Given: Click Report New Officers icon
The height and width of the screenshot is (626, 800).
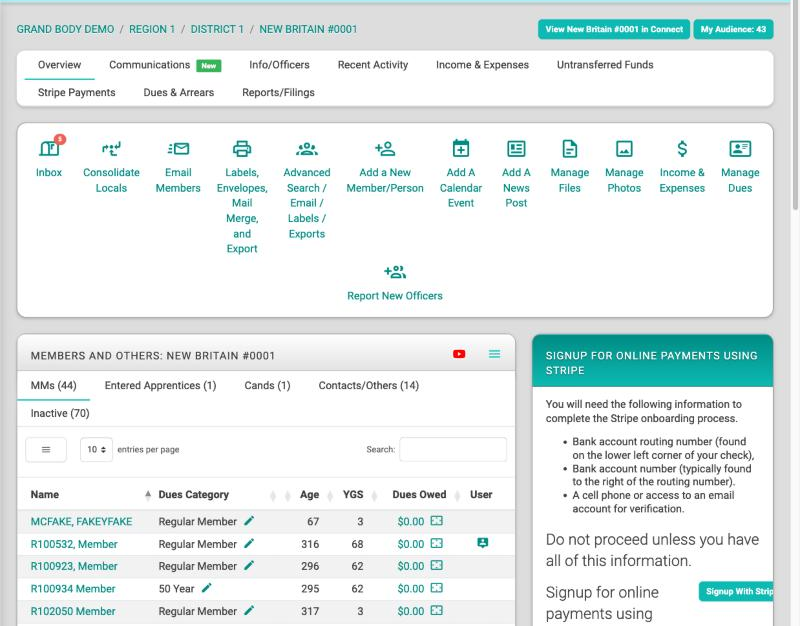Looking at the screenshot, I should pos(395,272).
